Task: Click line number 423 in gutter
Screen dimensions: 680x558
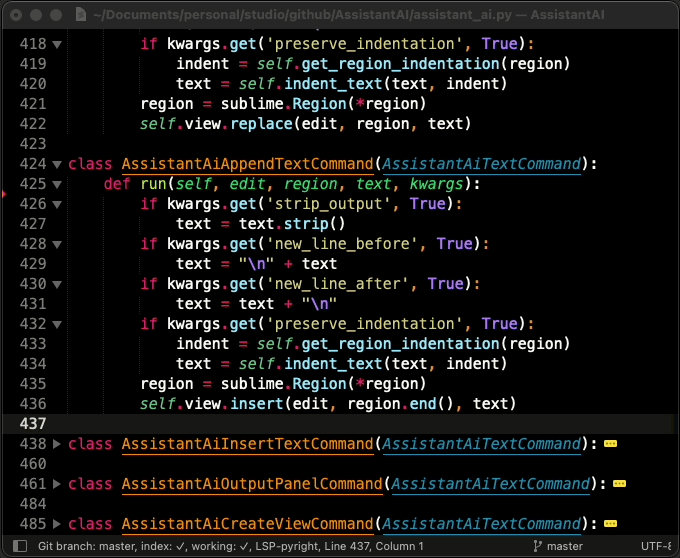Action: point(33,144)
